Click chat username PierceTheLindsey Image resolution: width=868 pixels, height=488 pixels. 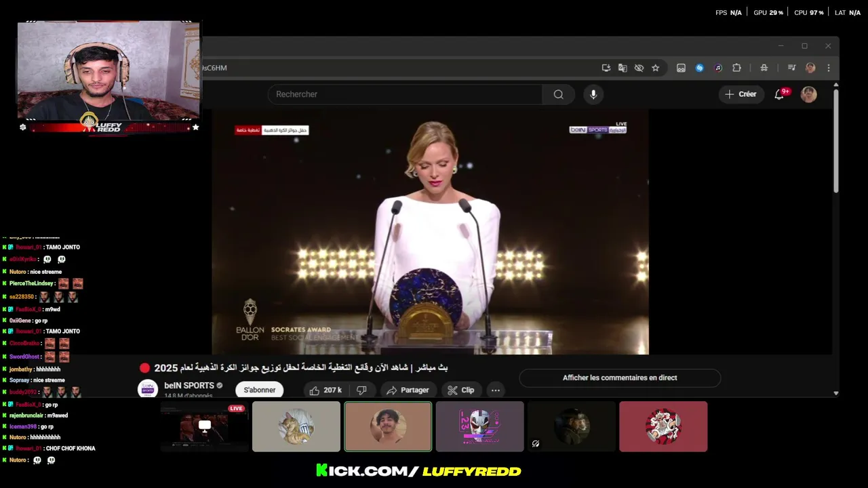(31, 283)
